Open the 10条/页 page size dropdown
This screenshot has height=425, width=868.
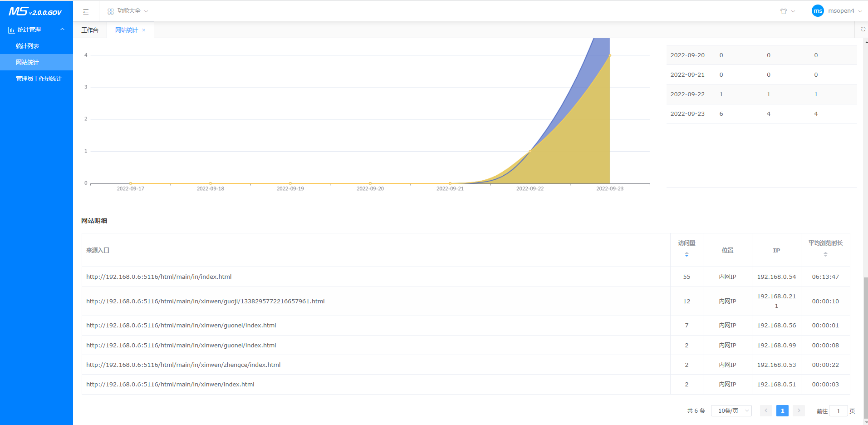(x=731, y=410)
